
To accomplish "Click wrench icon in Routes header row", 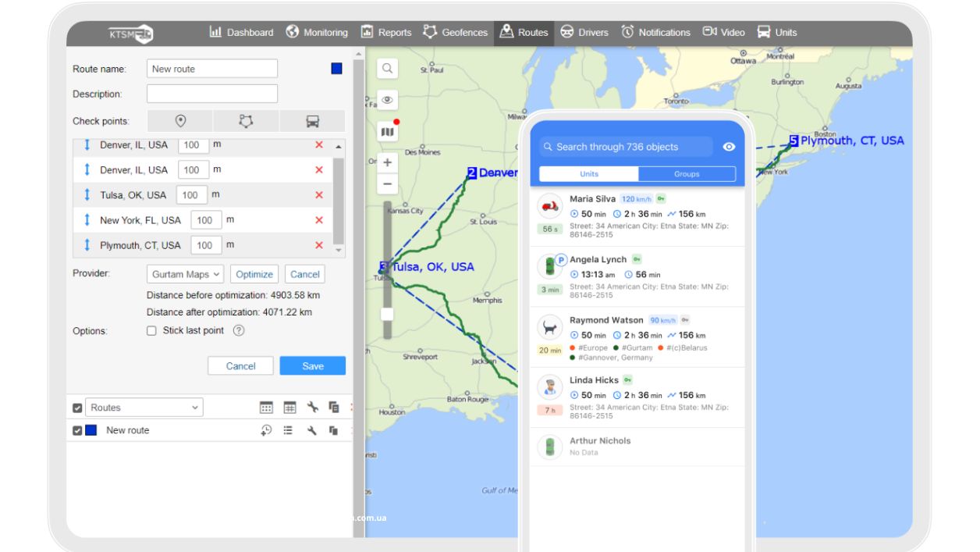I will tap(312, 407).
